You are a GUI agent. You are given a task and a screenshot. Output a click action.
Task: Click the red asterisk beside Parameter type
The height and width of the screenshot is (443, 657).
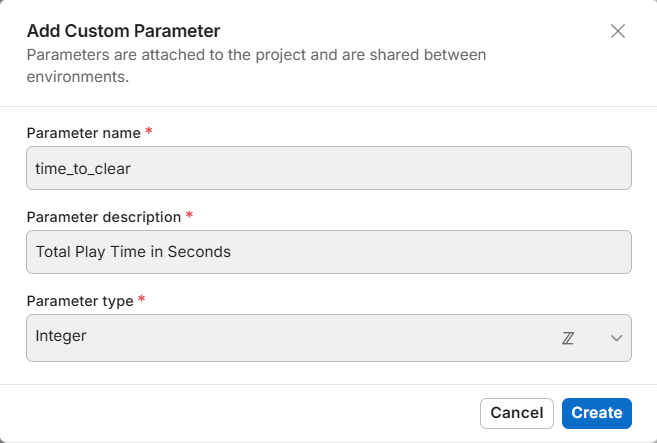142,299
